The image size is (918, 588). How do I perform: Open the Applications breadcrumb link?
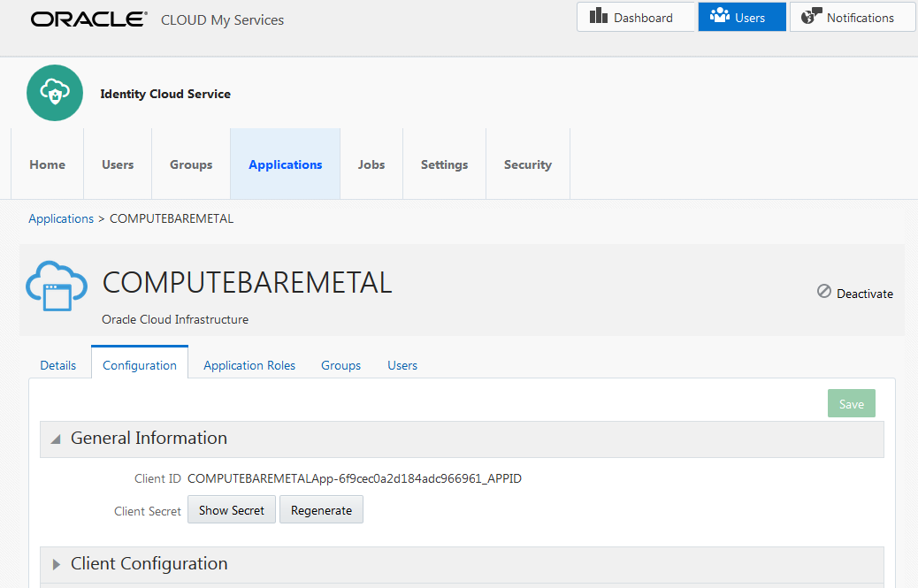(x=60, y=218)
